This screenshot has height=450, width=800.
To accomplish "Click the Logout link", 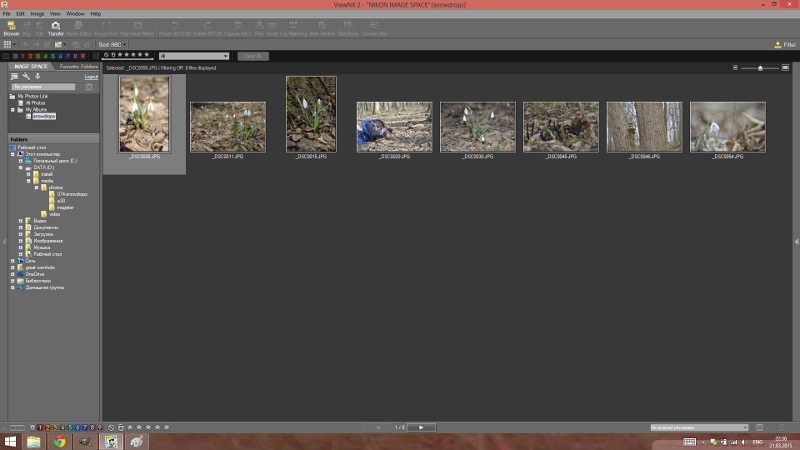I will (x=91, y=77).
